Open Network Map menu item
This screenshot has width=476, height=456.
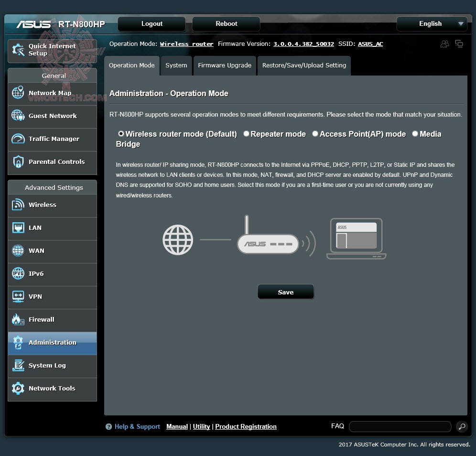click(52, 94)
